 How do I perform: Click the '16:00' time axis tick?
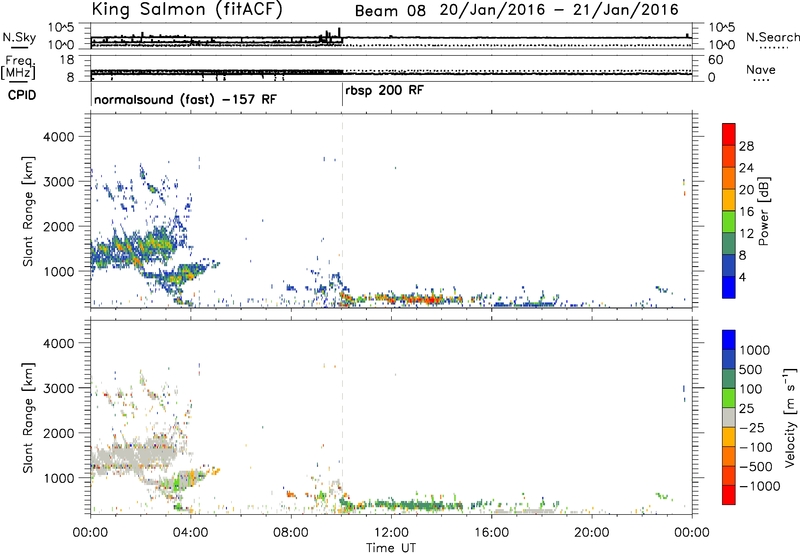(x=491, y=533)
